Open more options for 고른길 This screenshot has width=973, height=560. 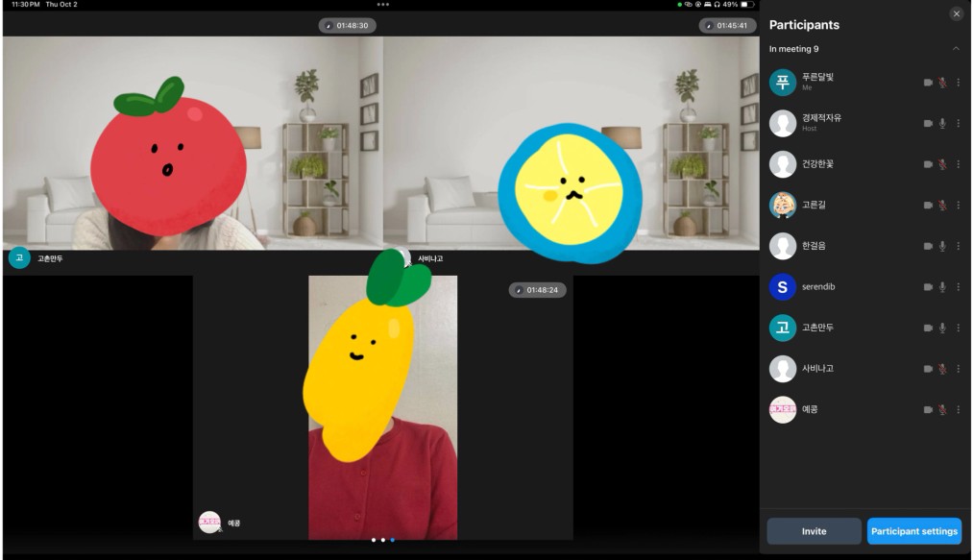[958, 205]
